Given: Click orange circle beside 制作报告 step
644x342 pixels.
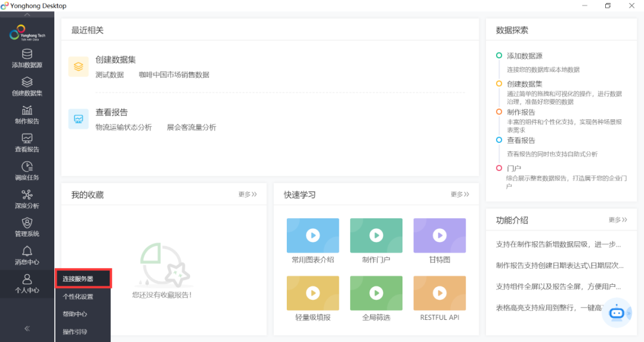Looking at the screenshot, I should [499, 111].
